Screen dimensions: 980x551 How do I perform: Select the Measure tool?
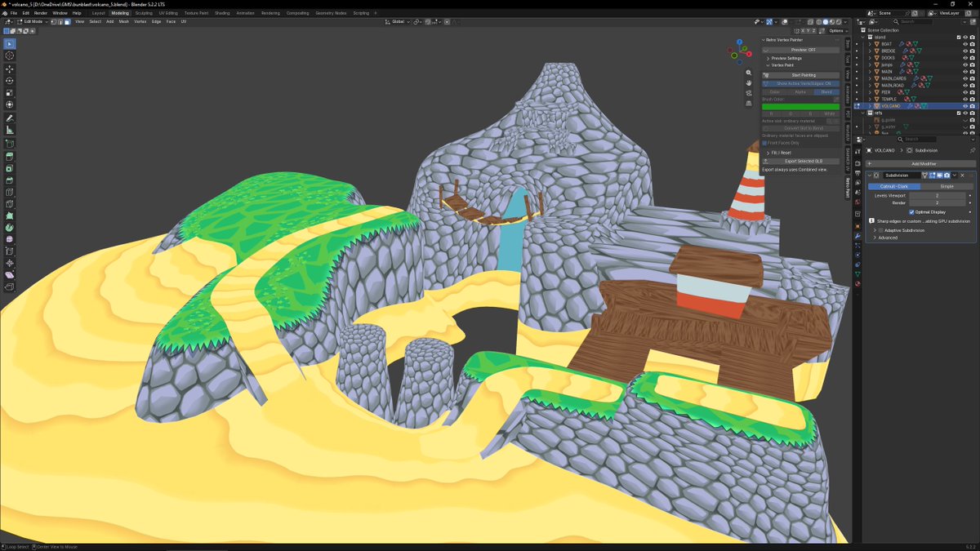click(10, 131)
